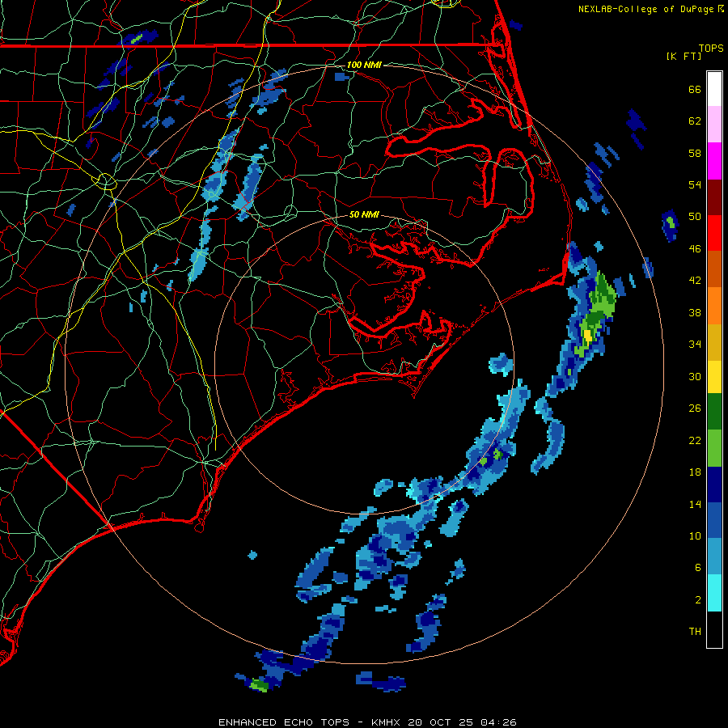Click the 54 legend value
Screen dimensions: 728x728
pyautogui.click(x=695, y=184)
